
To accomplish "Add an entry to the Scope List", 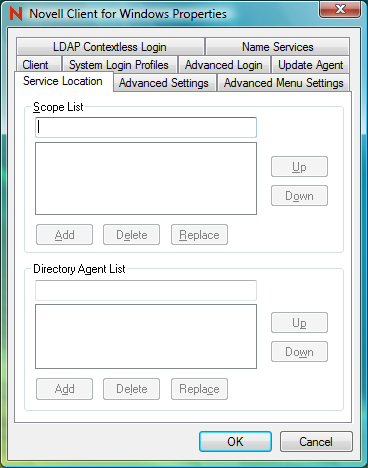I will point(64,235).
